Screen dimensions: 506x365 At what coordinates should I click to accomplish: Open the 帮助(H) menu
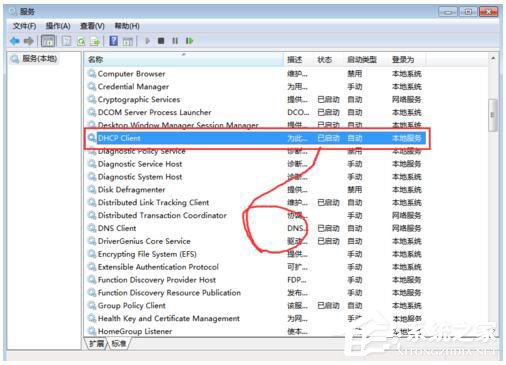pyautogui.click(x=127, y=26)
